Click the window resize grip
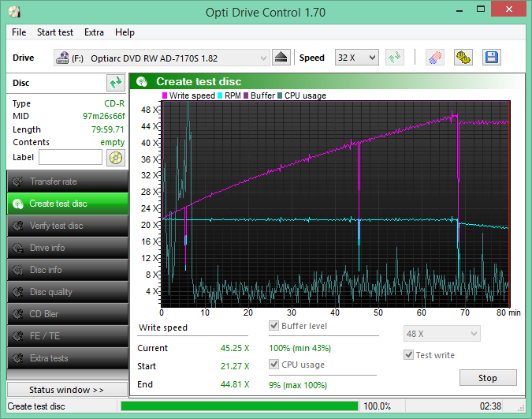This screenshot has width=532, height=419. click(x=521, y=408)
